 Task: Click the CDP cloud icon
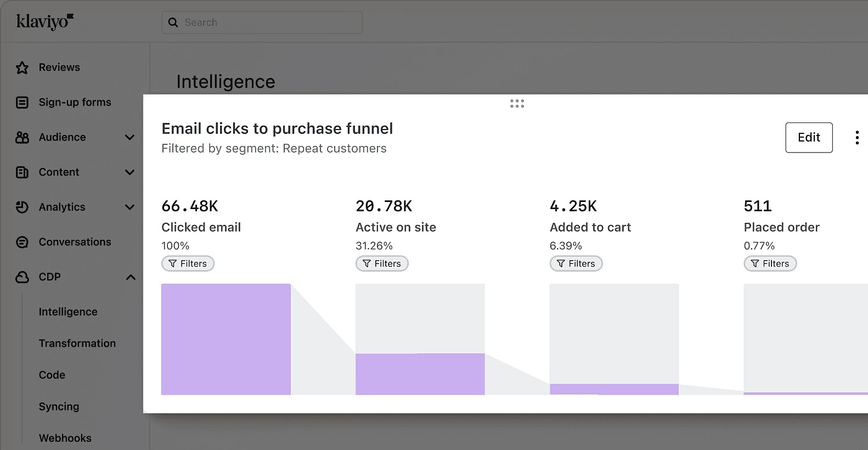[22, 277]
